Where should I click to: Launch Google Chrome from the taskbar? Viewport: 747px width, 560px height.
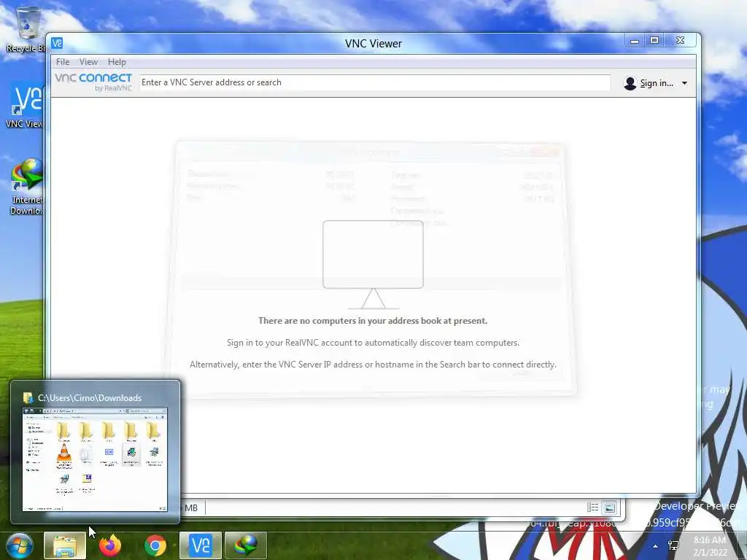point(155,545)
